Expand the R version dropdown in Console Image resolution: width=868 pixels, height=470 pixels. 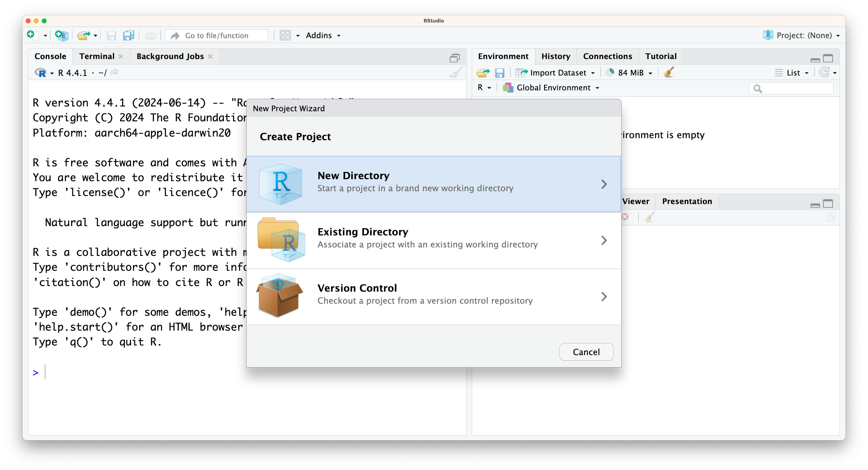[x=52, y=73]
